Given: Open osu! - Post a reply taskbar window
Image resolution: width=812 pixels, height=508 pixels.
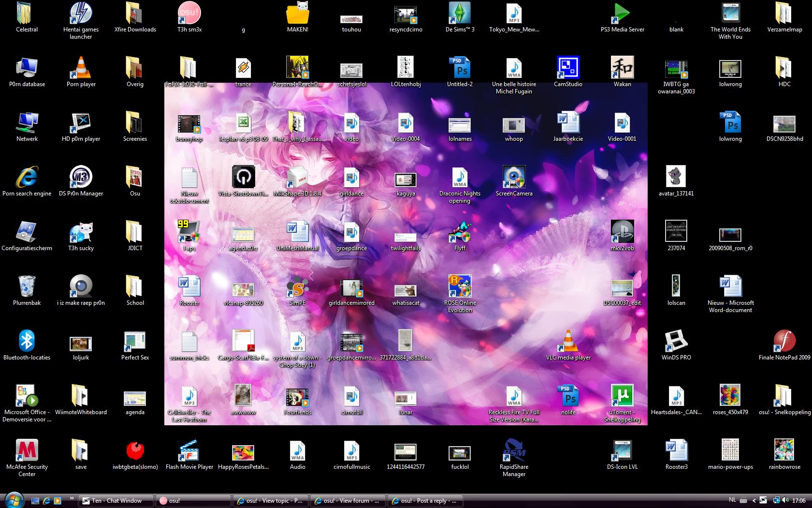Looking at the screenshot, I should tap(425, 501).
